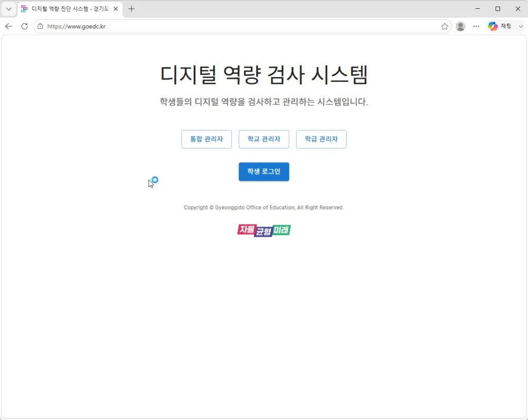Screen dimensions: 528x420
Task: Open the 학급 관리자 login
Action: [321, 139]
